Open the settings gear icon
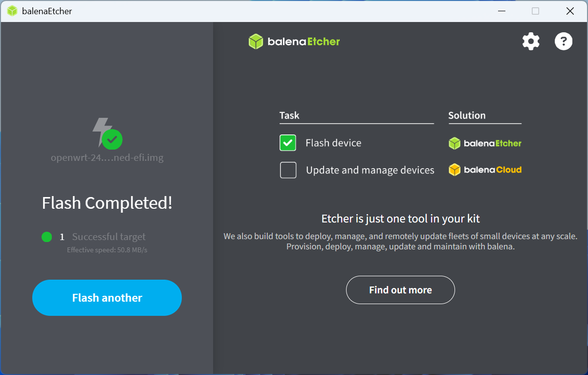This screenshot has height=375, width=588. [x=531, y=42]
